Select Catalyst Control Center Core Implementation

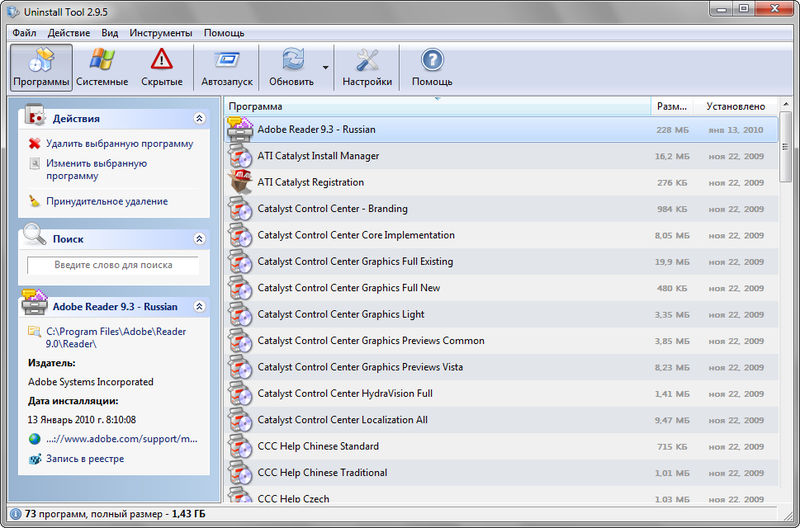(502, 235)
